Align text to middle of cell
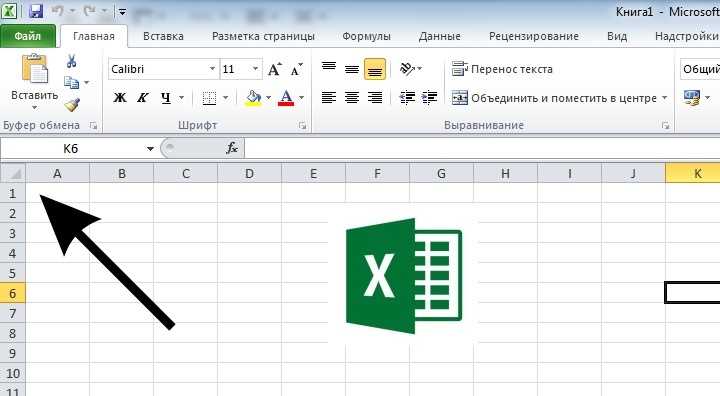Viewport: 720px width, 396px height. [352, 69]
